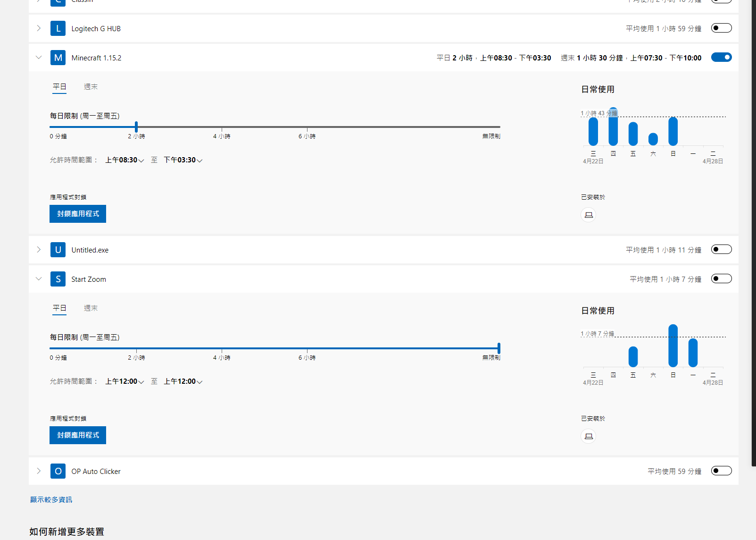Expand the OP Auto Clicker row chevron
Image resolution: width=756 pixels, height=540 pixels.
(x=39, y=471)
